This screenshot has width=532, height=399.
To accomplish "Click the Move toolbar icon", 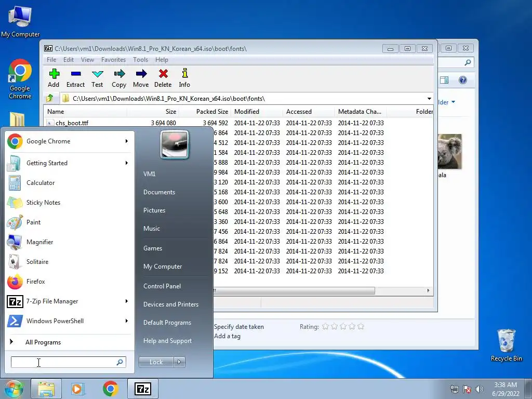I will pos(141,78).
